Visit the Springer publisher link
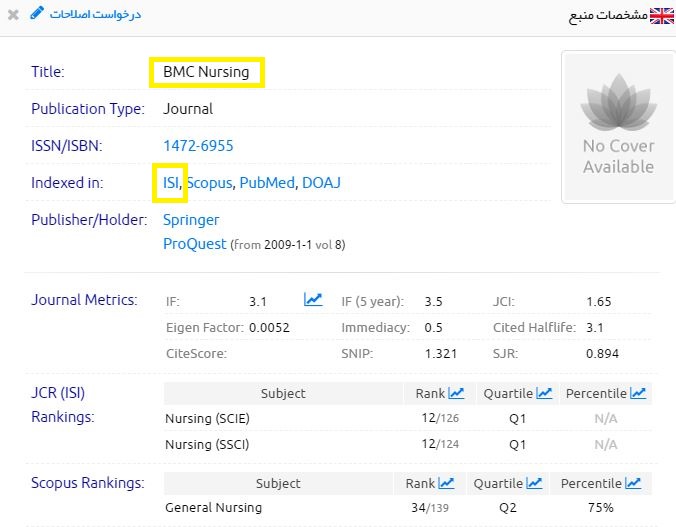The height and width of the screenshot is (527, 676). (x=191, y=219)
